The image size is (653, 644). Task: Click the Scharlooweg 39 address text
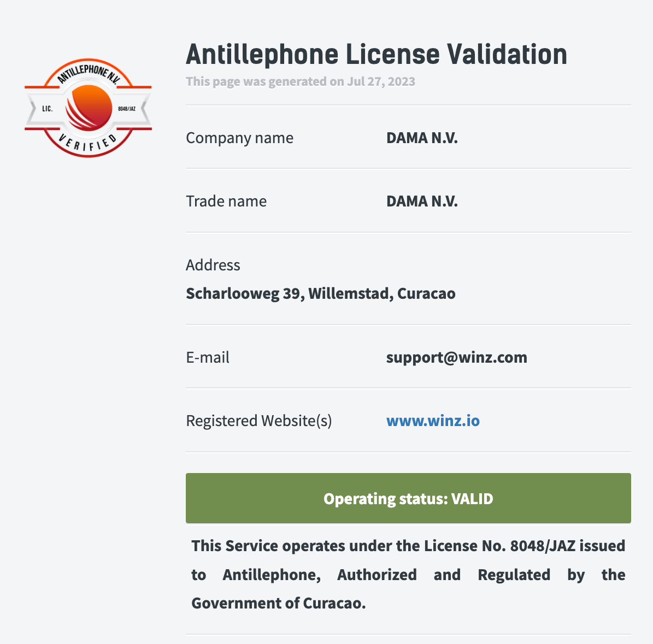321,293
